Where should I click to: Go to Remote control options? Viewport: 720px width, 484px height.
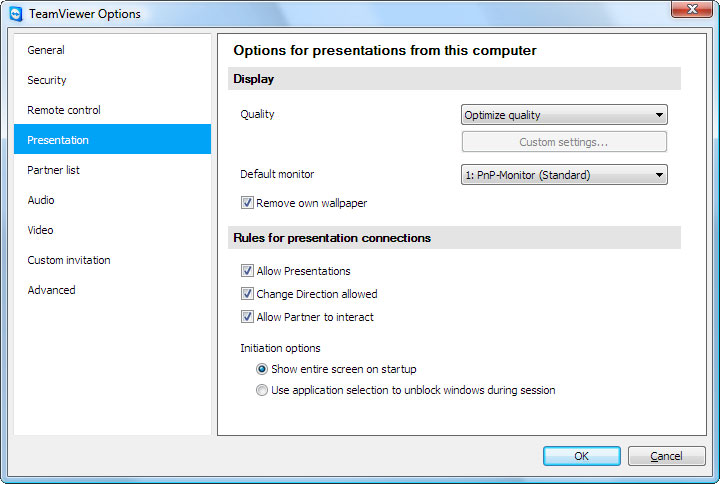tap(64, 110)
